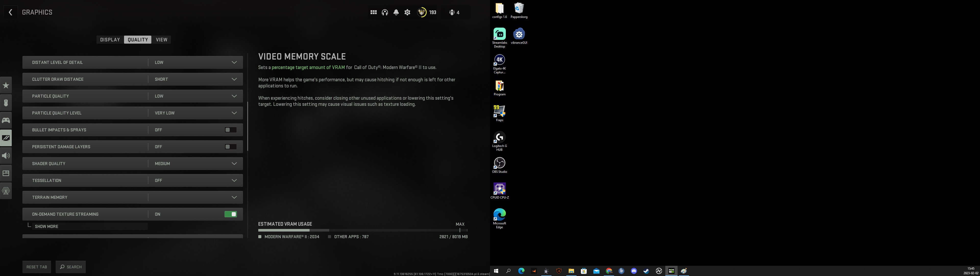Click the settings list scrollbar
The image size is (980, 276).
(248, 126)
